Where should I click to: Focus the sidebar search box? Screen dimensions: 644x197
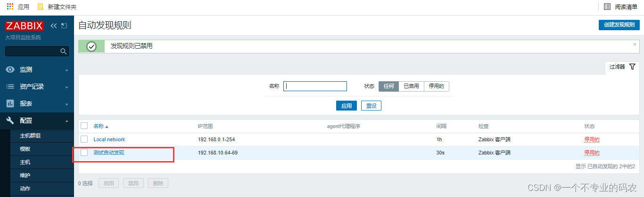click(x=37, y=51)
